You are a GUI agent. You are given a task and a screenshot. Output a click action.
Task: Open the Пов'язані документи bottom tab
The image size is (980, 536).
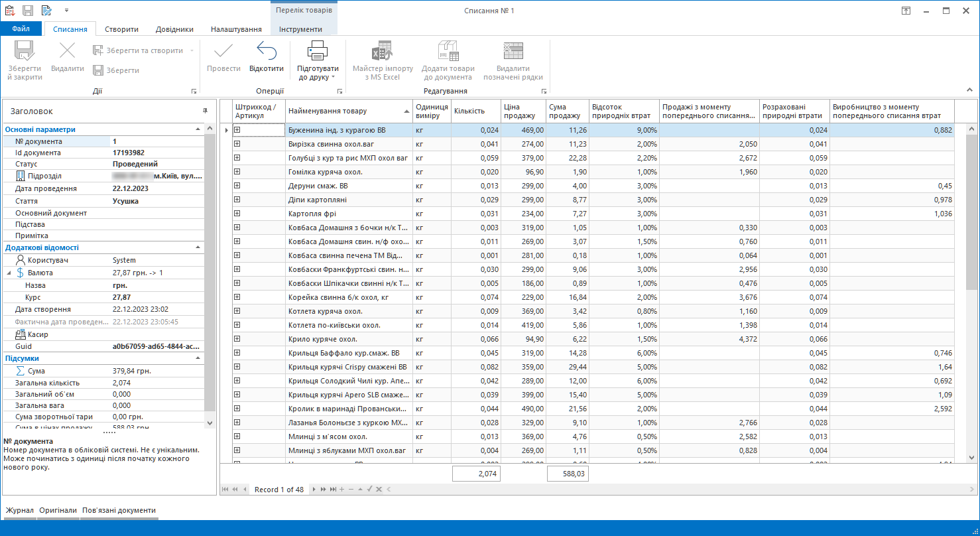pos(119,510)
